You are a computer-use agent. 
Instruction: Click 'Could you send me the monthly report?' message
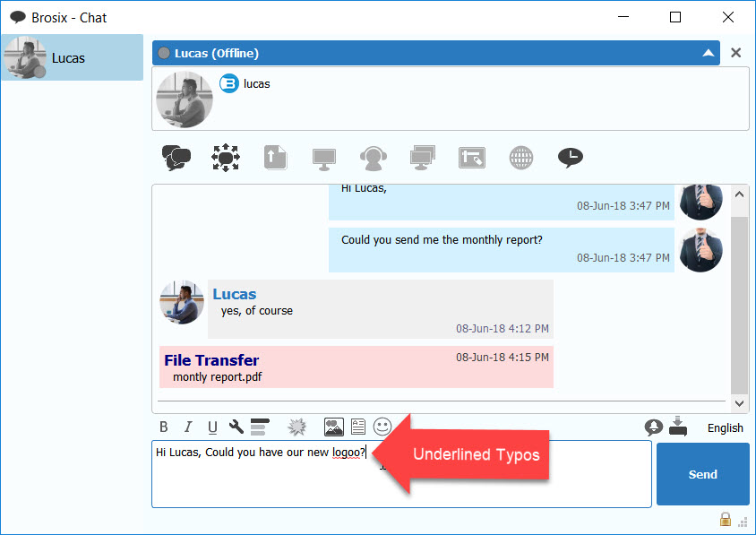442,240
